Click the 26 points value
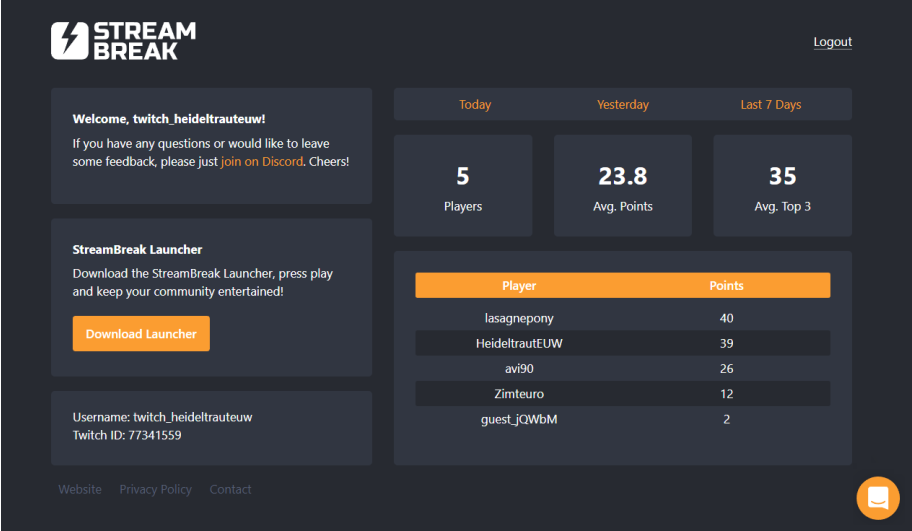The height and width of the screenshot is (531, 912). [x=726, y=369]
